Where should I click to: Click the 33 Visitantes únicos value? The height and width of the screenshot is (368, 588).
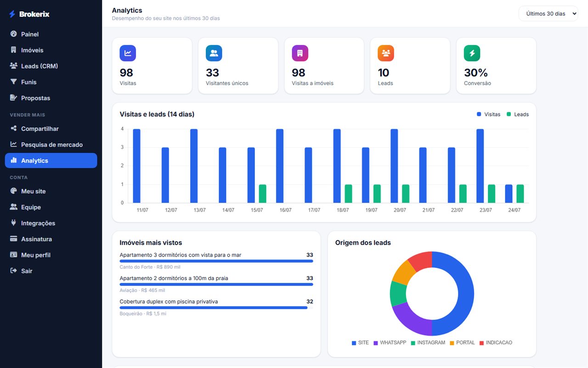point(213,73)
